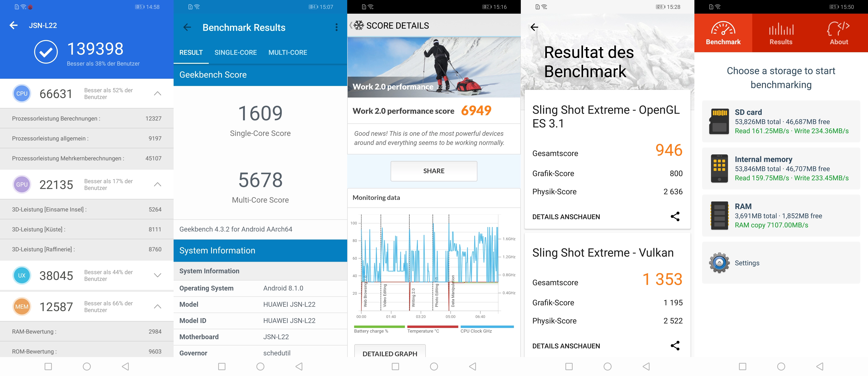Screen dimensions: 868x376
Task: Switch to the SINGLE-CORE tab
Action: (235, 53)
